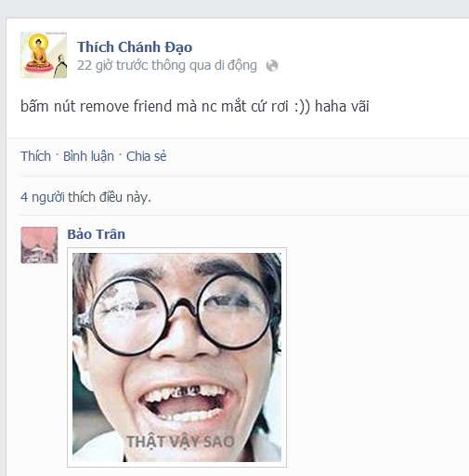Share the post via Chia sẻ
Image resolution: width=469 pixels, height=476 pixels.
tap(146, 156)
